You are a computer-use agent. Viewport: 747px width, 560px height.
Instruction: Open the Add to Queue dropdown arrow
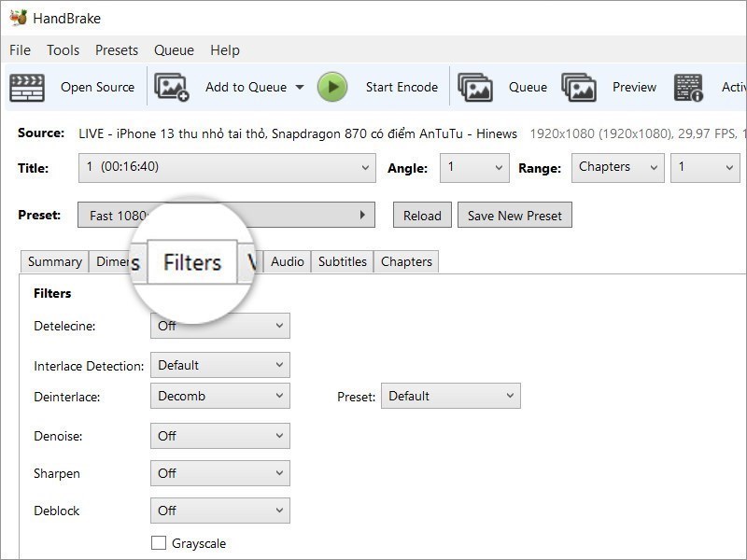point(300,87)
